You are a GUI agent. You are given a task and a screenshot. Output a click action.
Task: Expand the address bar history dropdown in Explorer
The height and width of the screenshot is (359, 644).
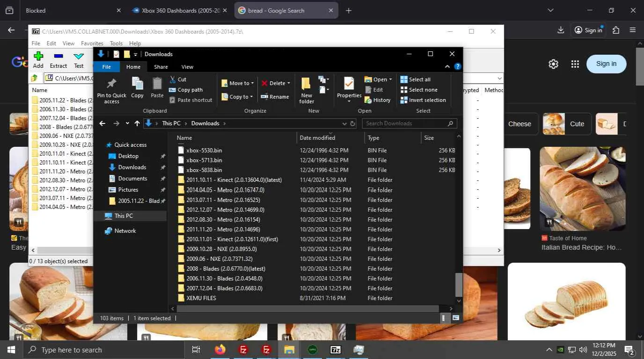(344, 123)
